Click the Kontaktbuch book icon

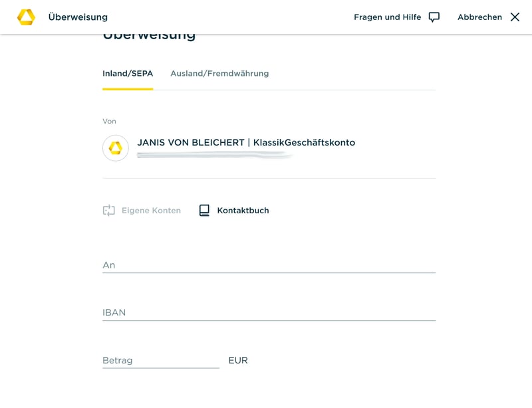pos(204,211)
